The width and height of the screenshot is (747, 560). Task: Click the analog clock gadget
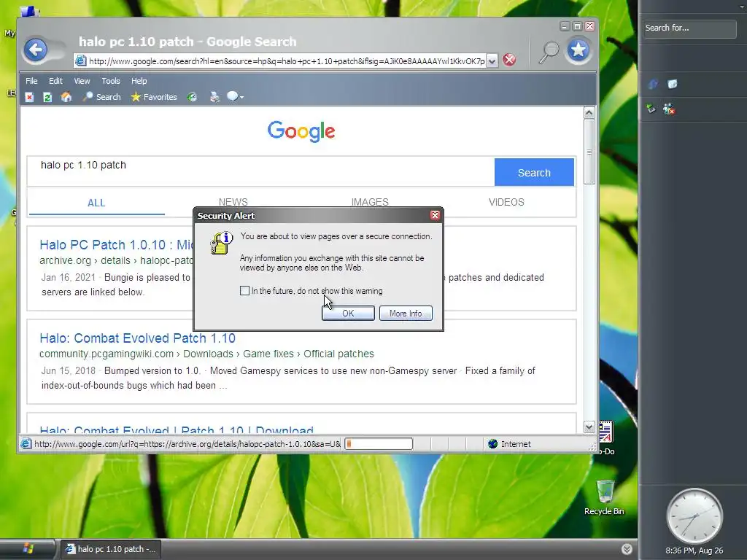694,516
